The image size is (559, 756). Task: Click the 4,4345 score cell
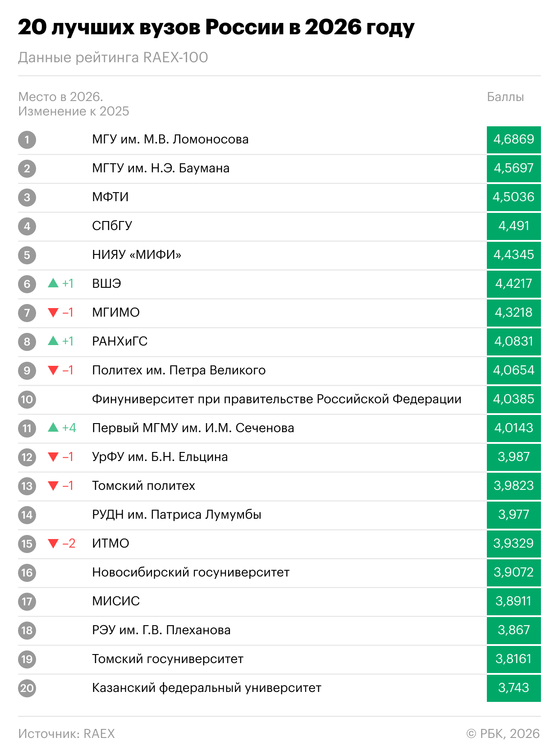(x=514, y=255)
